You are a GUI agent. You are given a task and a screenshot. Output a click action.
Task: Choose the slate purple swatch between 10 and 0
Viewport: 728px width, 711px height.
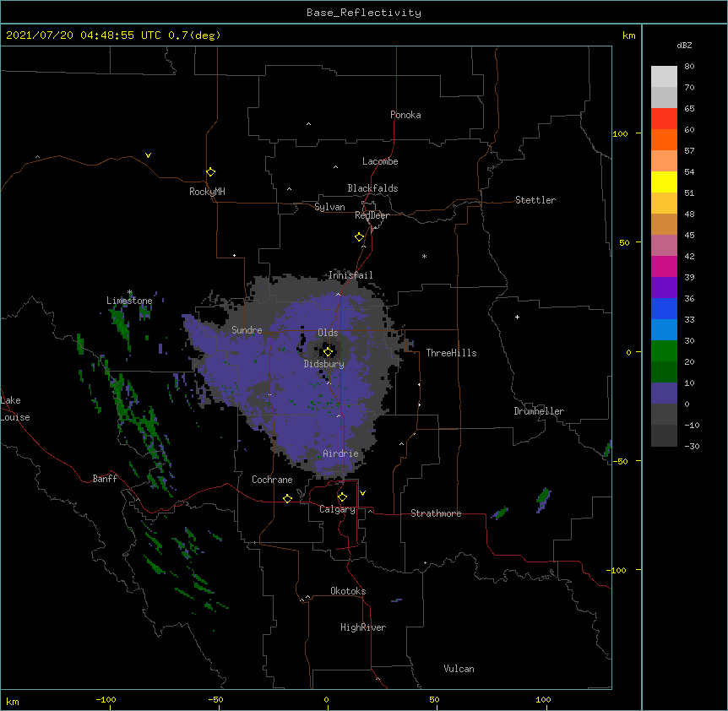(x=664, y=393)
